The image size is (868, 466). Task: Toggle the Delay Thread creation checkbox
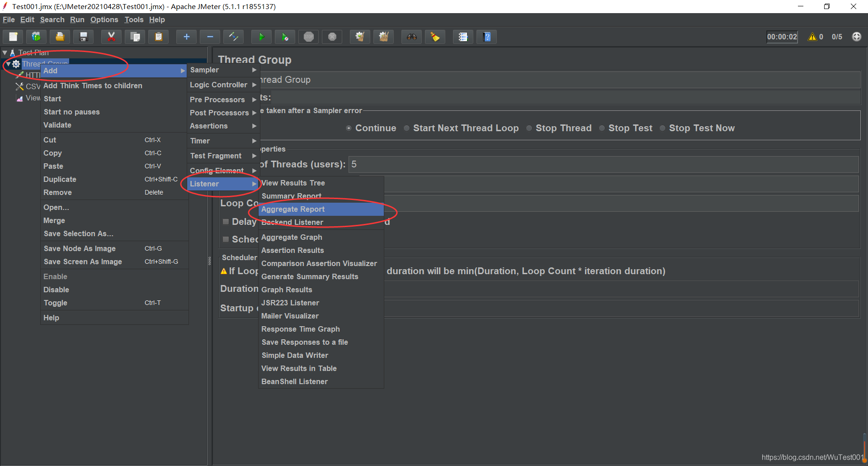(x=226, y=222)
